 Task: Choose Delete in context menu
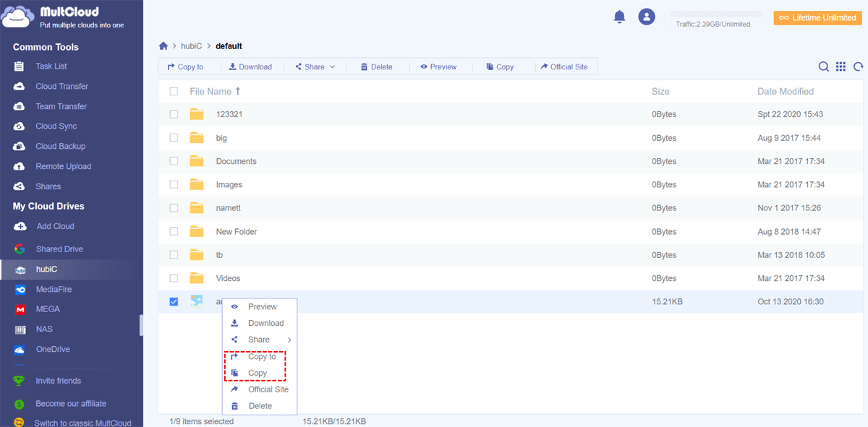point(260,406)
